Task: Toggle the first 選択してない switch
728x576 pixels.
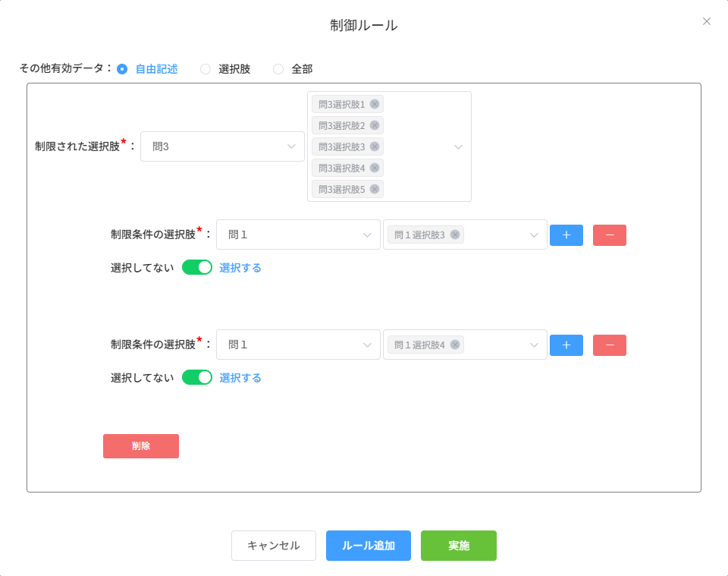Action: [197, 267]
